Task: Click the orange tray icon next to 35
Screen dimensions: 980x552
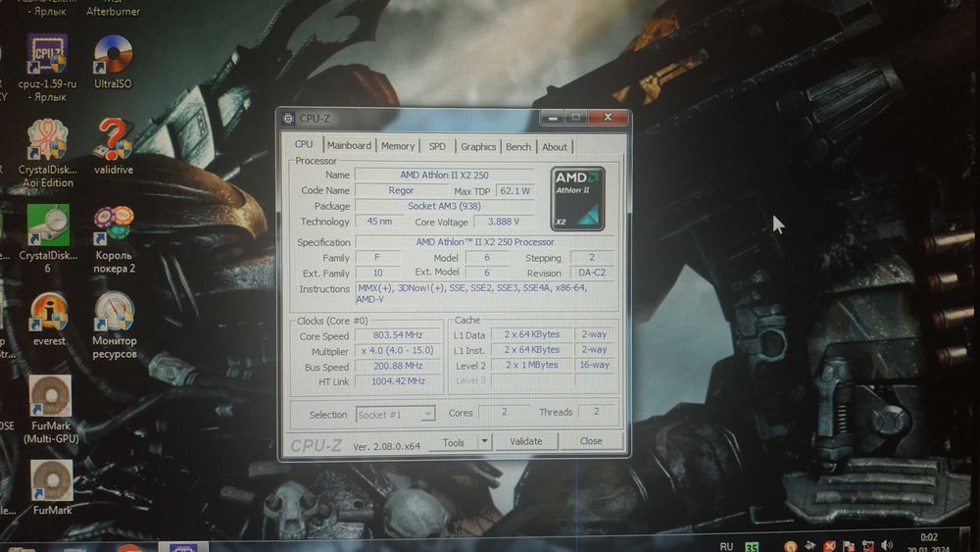Action: (x=791, y=546)
